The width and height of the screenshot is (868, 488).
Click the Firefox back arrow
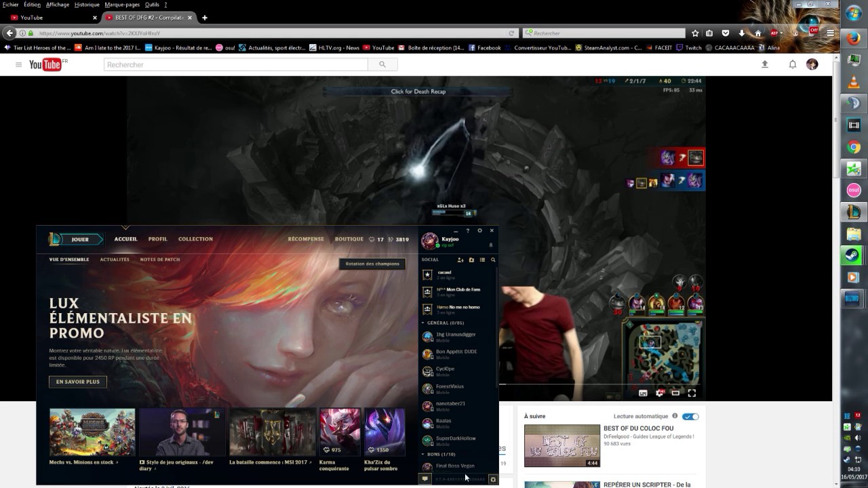point(9,33)
